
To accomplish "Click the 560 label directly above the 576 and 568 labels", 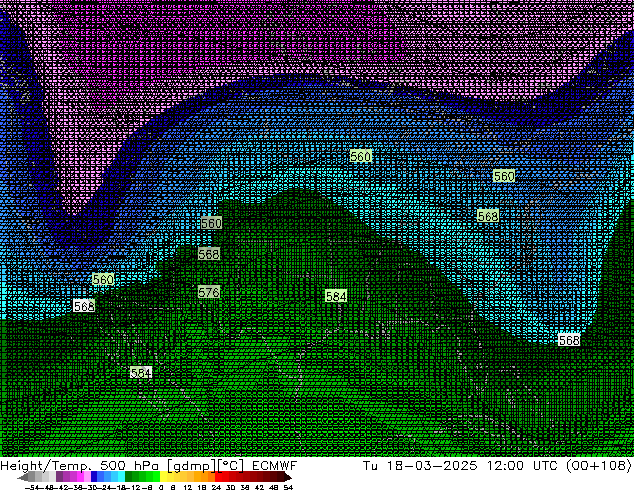I will [211, 223].
